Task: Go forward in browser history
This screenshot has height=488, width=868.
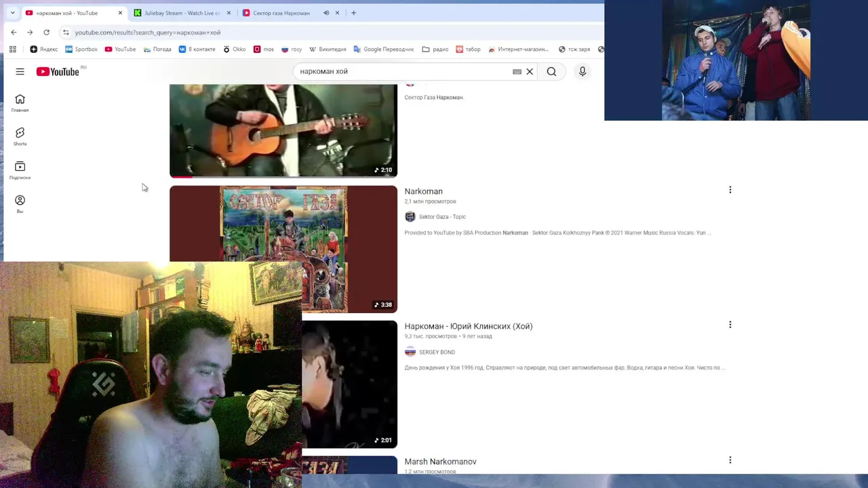Action: (30, 32)
